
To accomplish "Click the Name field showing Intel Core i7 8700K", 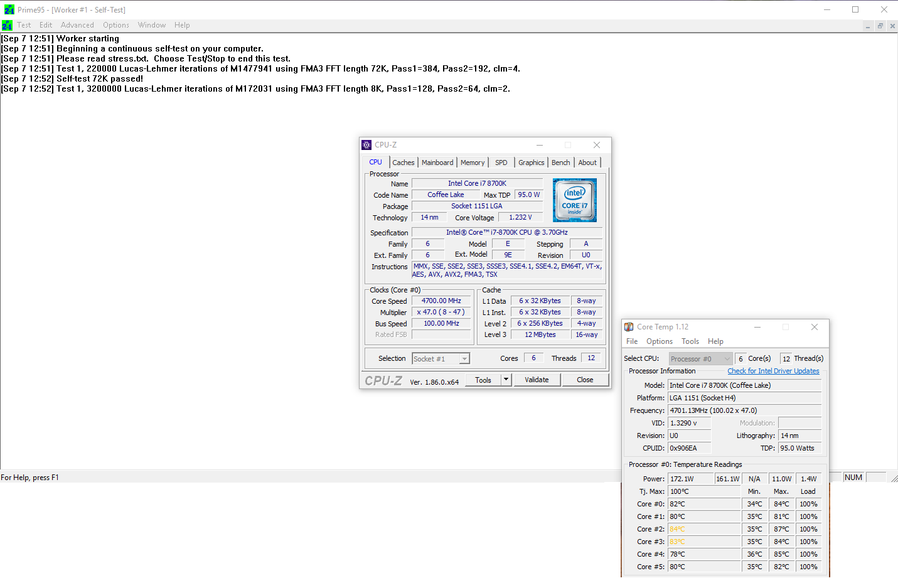I will tap(477, 183).
